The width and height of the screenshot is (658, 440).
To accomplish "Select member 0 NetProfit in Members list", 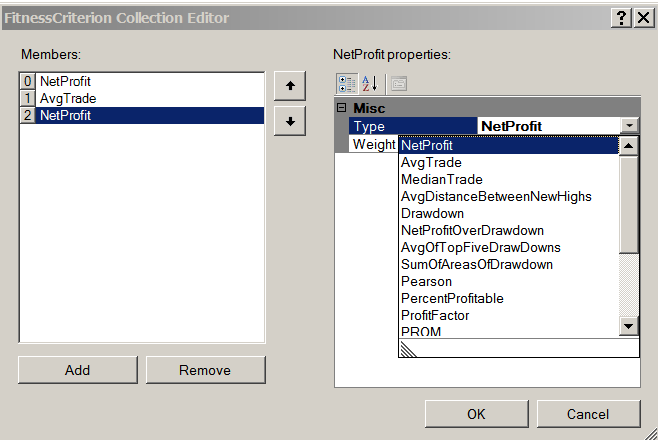I will (66, 81).
